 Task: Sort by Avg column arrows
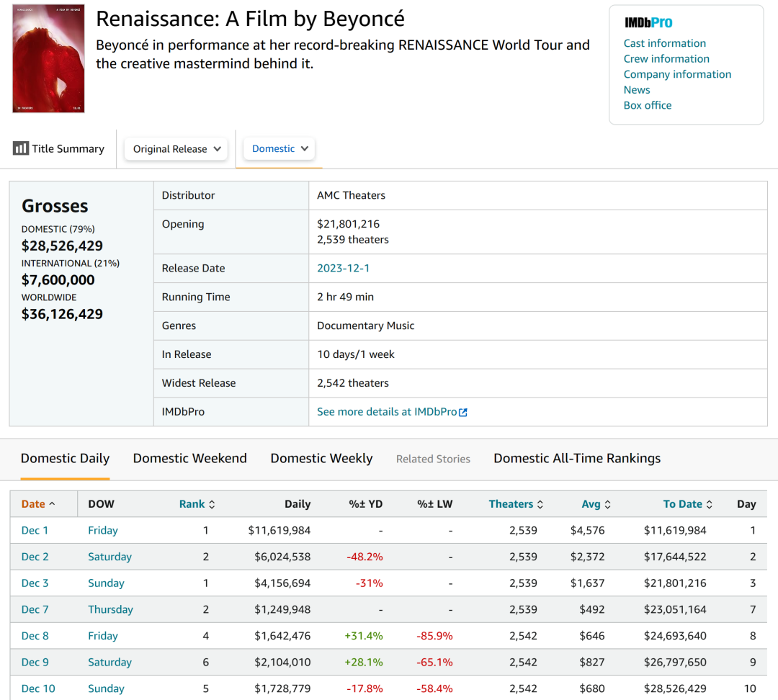[607, 504]
